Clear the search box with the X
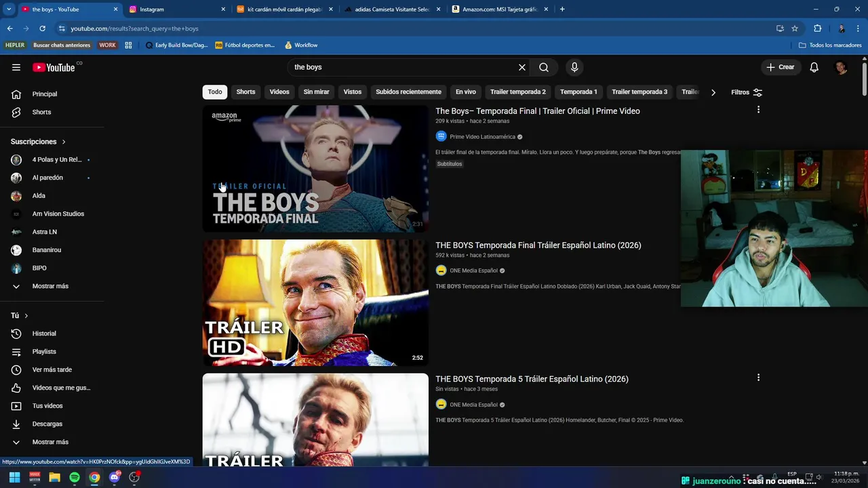Viewport: 868px width, 488px height. click(x=522, y=67)
